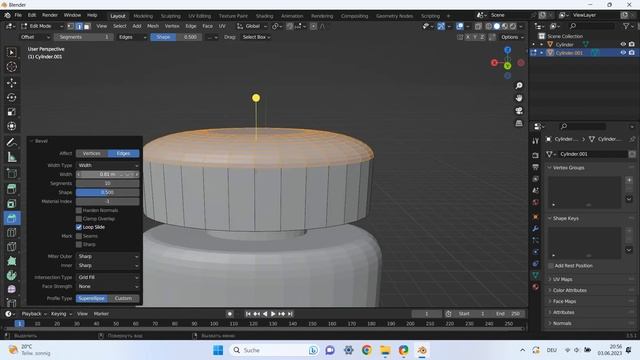Choose the Custom profile type

click(123, 298)
